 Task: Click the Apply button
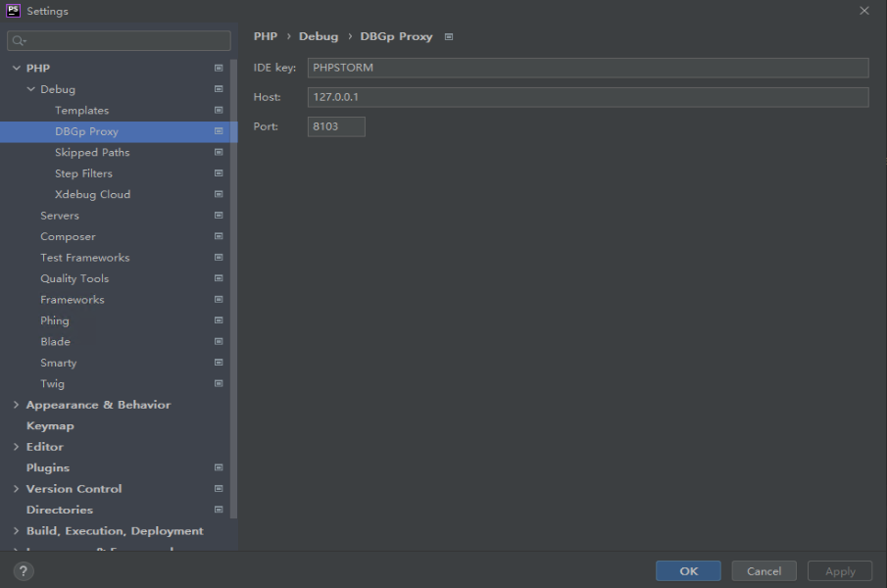840,571
